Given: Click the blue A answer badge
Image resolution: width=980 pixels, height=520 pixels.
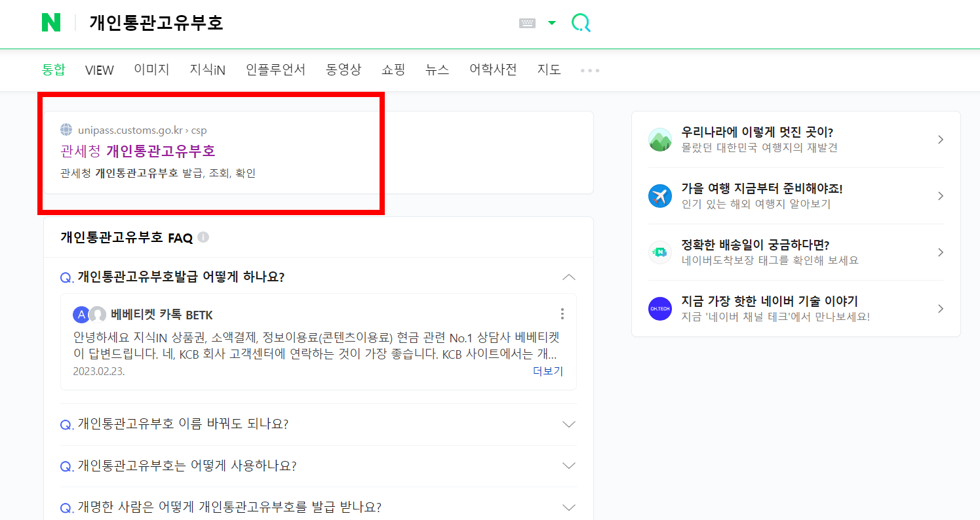Looking at the screenshot, I should click(x=81, y=315).
